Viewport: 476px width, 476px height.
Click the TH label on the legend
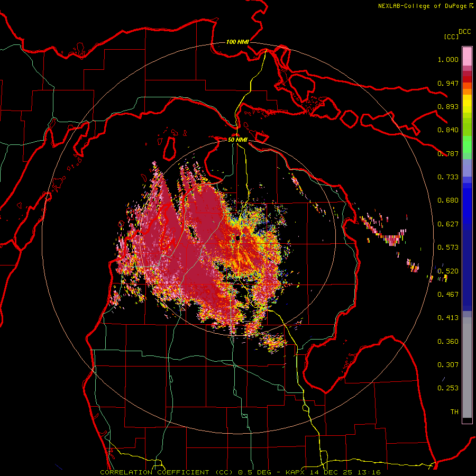(x=454, y=412)
